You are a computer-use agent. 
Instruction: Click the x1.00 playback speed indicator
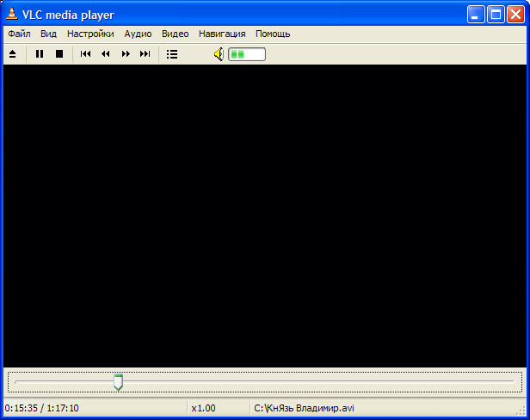(x=203, y=408)
